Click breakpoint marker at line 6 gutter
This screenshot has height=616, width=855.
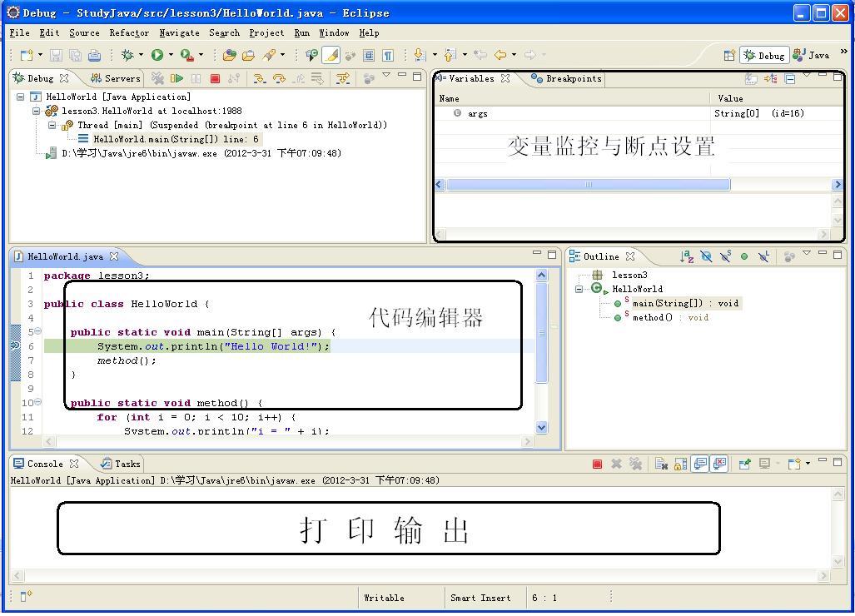[15, 345]
